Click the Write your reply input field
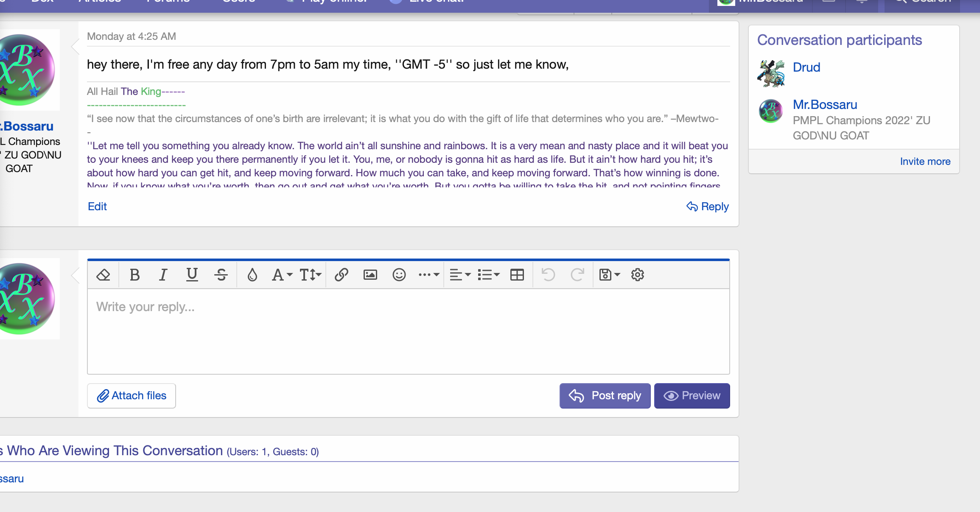 tap(408, 331)
